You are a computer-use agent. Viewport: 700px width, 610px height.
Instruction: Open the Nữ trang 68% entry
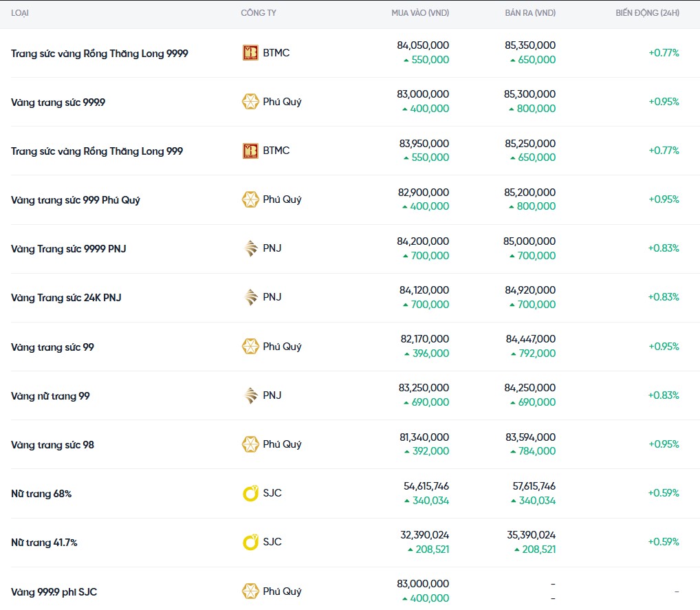coord(41,494)
